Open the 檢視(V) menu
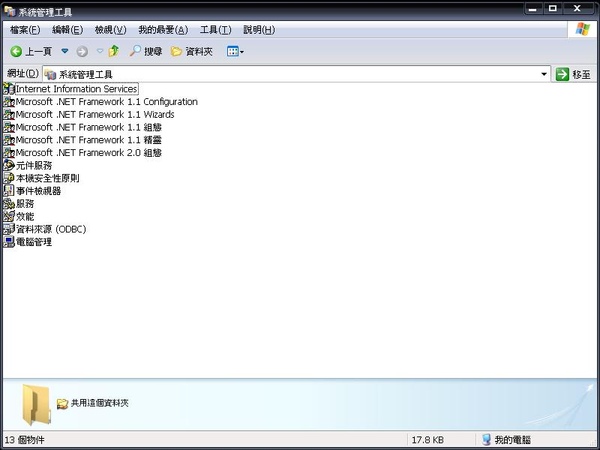This screenshot has height=450, width=600. tap(110, 30)
